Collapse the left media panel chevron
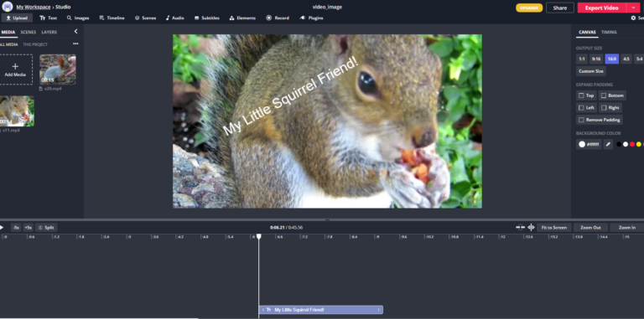Viewport: 644px width, 319px height. tap(75, 32)
